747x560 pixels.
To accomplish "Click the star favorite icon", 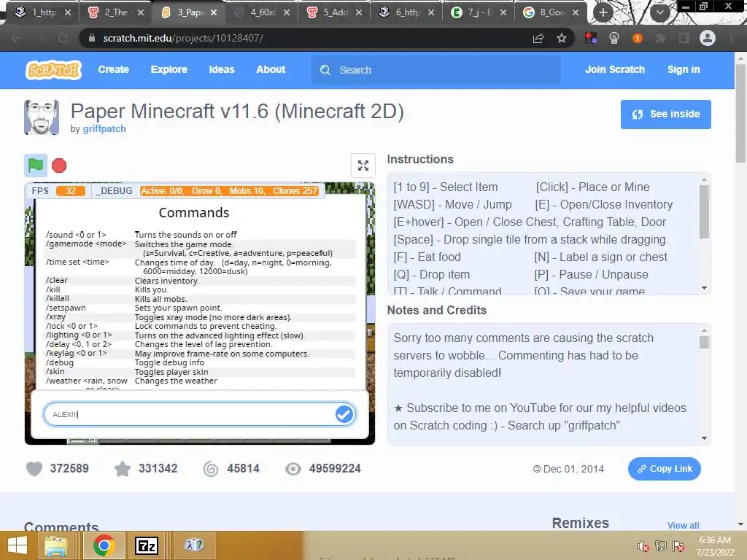I will coord(123,469).
